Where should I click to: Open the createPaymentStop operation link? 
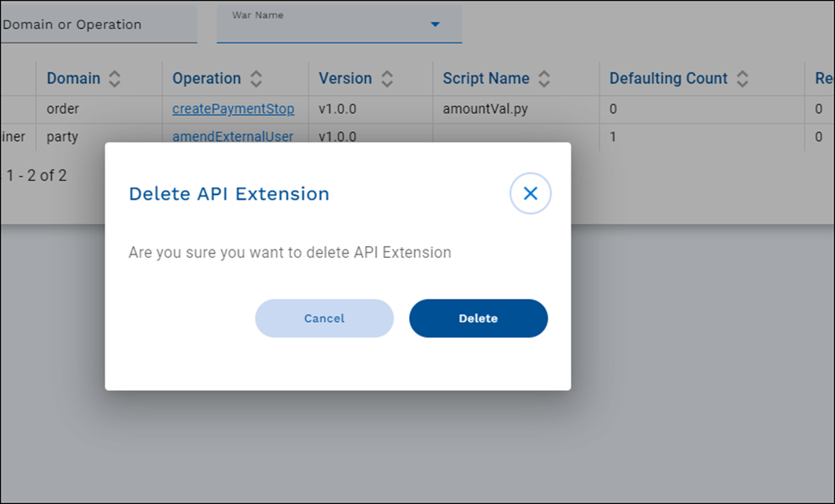pos(233,109)
